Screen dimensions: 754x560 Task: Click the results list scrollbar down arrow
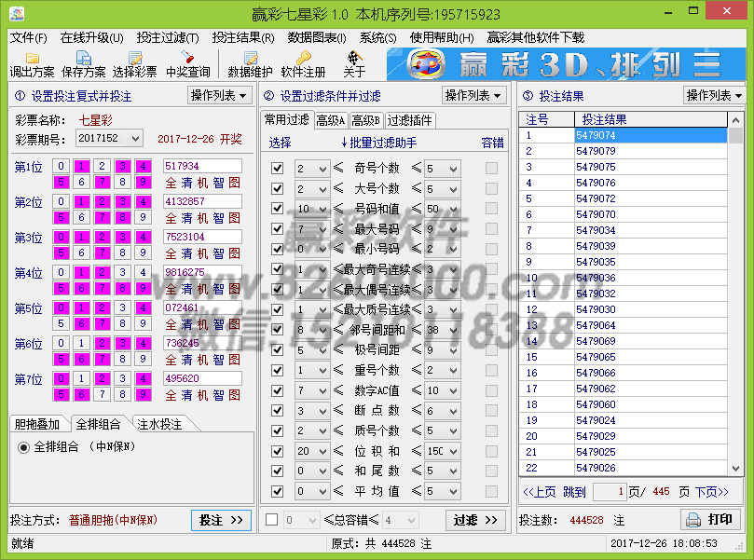(x=735, y=468)
